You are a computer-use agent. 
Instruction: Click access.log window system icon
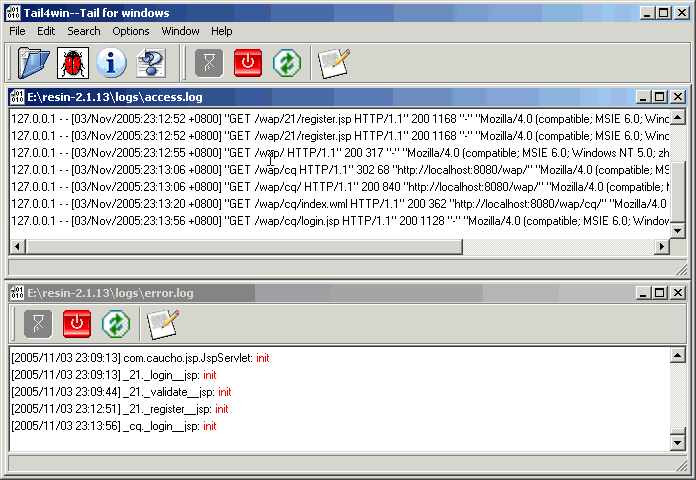[x=17, y=96]
